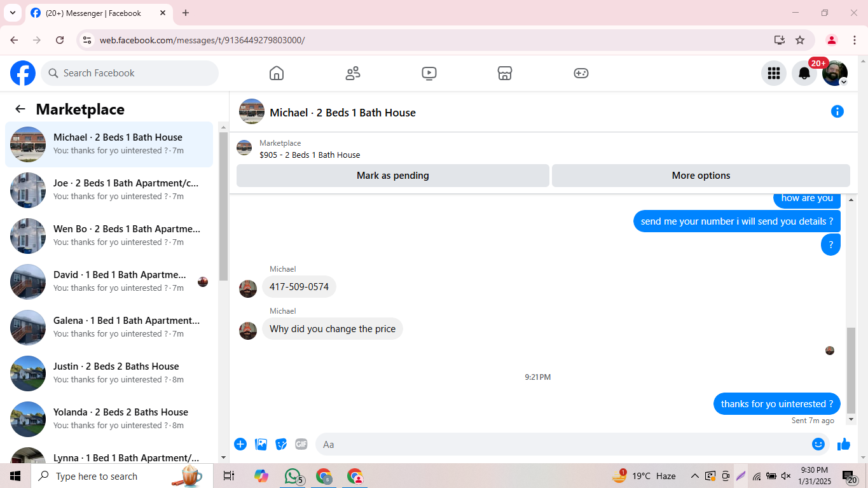Image resolution: width=868 pixels, height=488 pixels.
Task: Open the notifications bell
Action: pyautogui.click(x=804, y=73)
